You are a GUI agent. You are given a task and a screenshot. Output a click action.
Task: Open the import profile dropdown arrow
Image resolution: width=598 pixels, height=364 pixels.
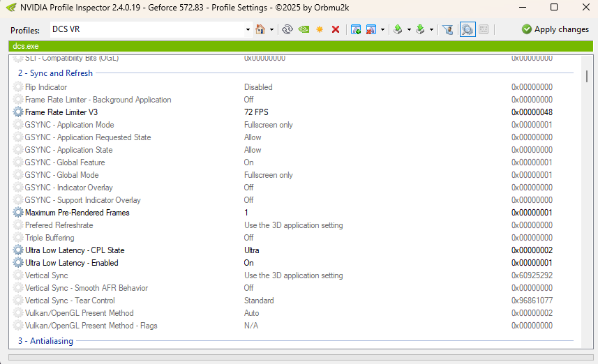(x=431, y=29)
